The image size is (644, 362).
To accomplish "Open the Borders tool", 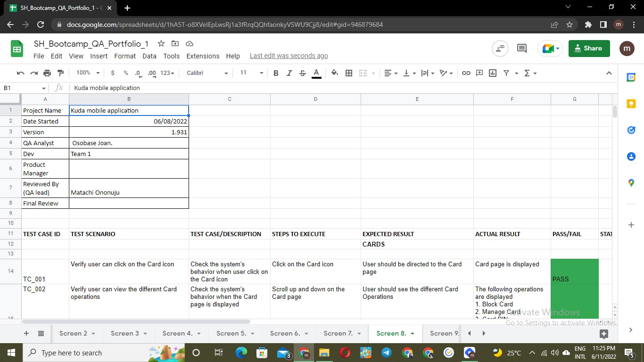I will tap(349, 73).
